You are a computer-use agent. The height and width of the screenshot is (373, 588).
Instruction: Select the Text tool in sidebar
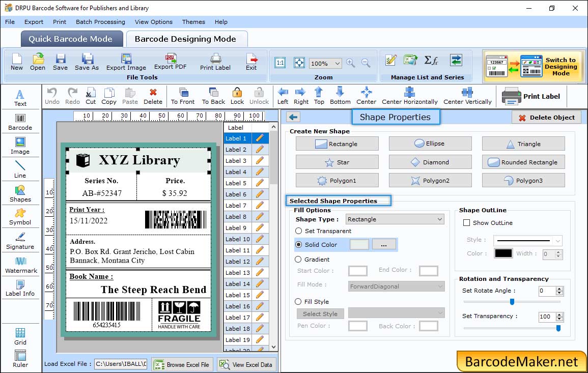[20, 98]
